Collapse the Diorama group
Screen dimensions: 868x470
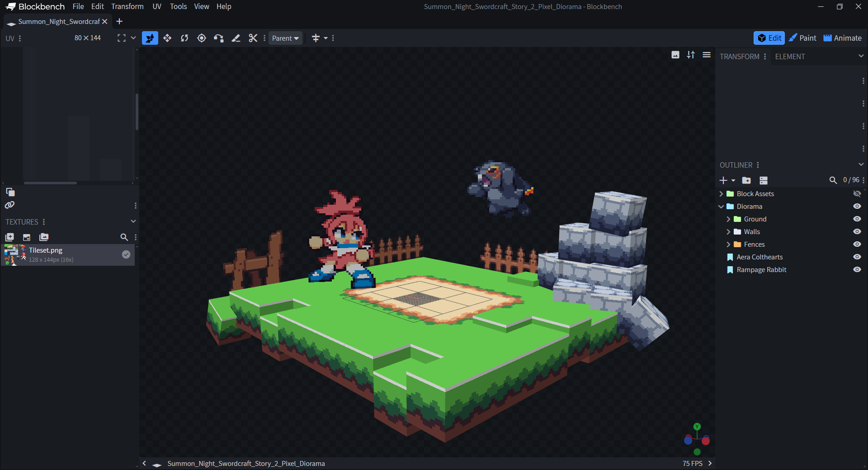tap(721, 206)
